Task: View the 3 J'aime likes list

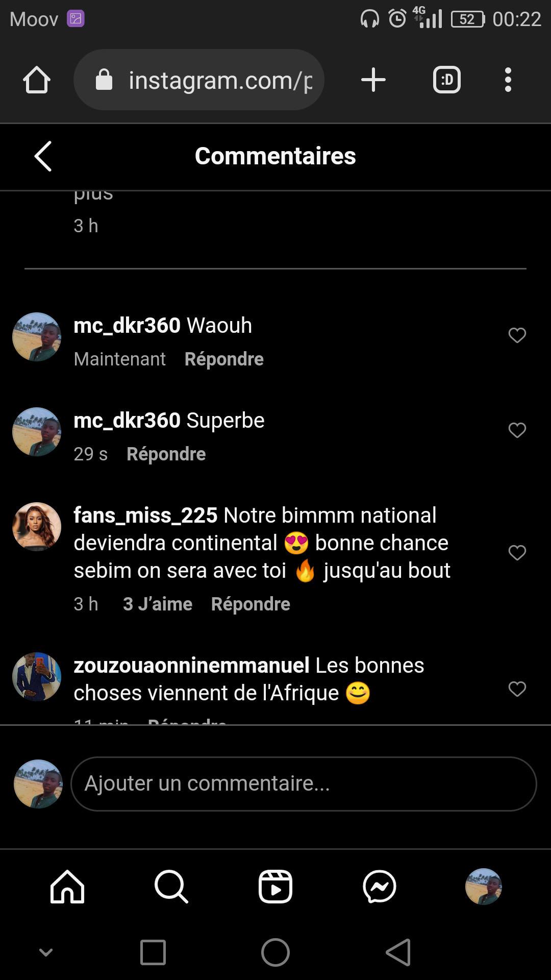Action: 158,604
